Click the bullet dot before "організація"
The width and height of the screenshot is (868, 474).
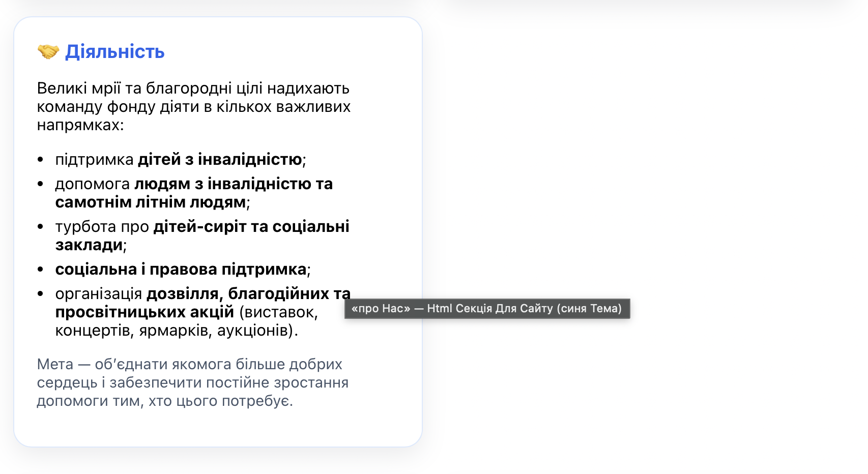[x=41, y=294]
